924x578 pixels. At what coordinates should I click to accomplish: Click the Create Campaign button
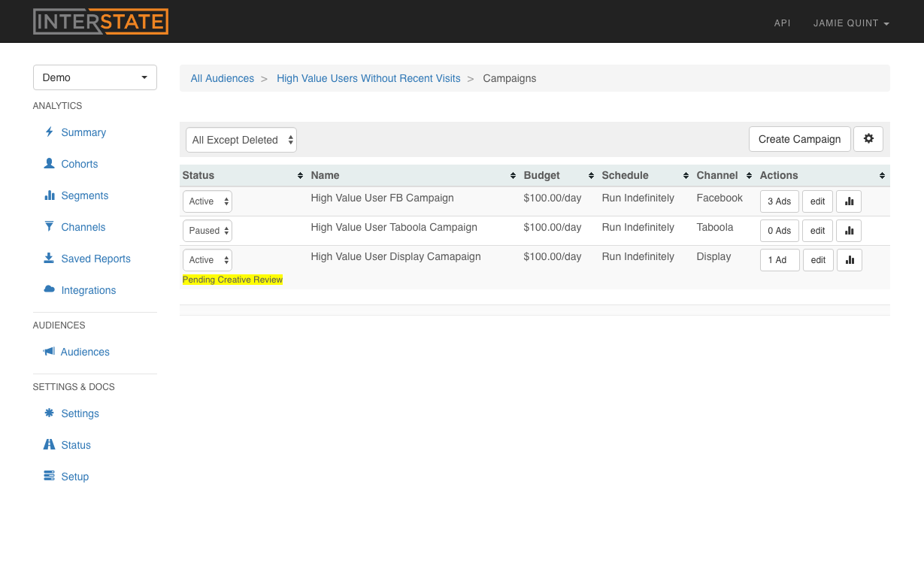pyautogui.click(x=800, y=139)
